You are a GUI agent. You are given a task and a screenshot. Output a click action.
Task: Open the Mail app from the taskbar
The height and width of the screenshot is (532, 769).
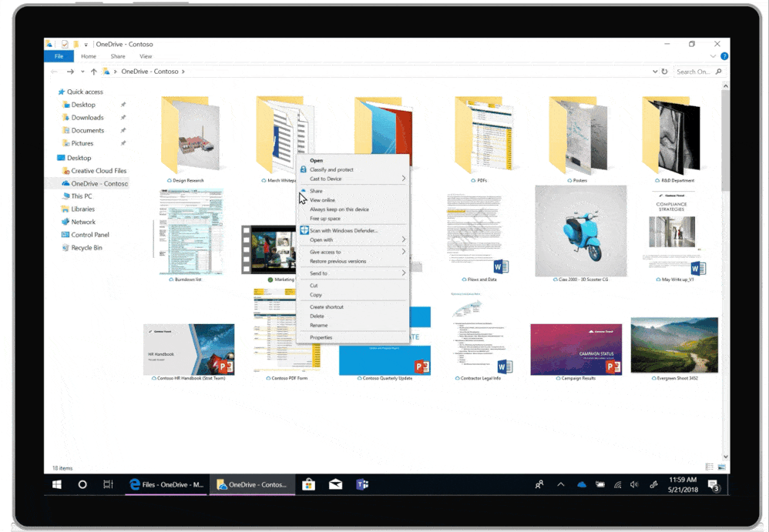(x=335, y=484)
